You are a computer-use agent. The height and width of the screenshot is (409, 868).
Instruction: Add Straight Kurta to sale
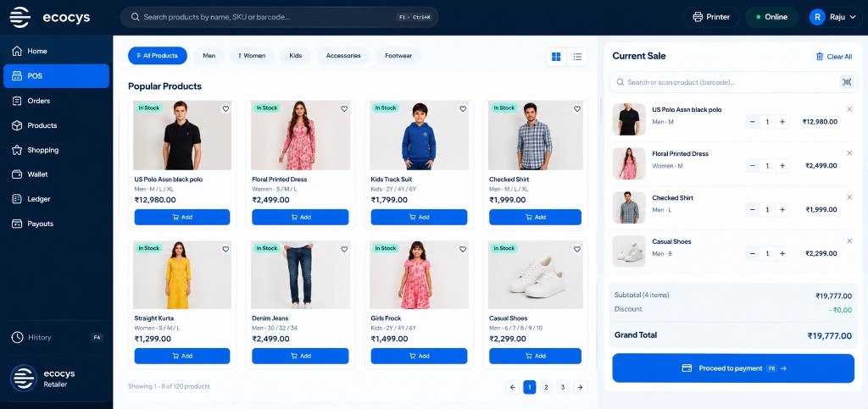182,356
